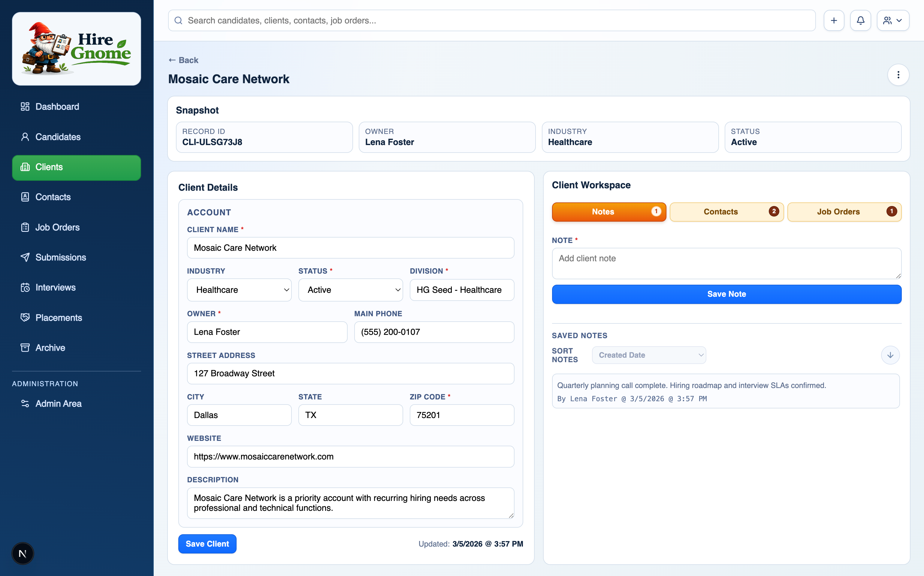Switch to the Job Orders workspace tab
The height and width of the screenshot is (576, 924).
pyautogui.click(x=844, y=212)
